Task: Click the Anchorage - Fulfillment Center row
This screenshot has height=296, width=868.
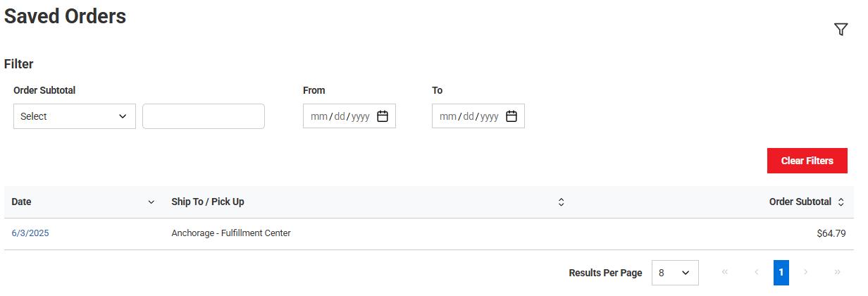Action: 231,233
